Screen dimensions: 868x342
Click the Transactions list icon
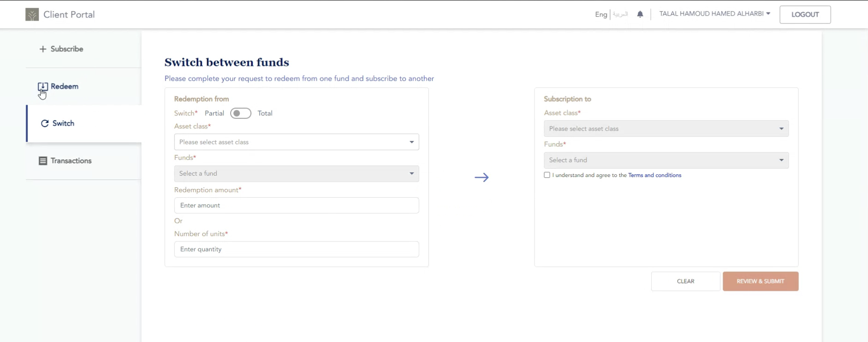(x=43, y=161)
